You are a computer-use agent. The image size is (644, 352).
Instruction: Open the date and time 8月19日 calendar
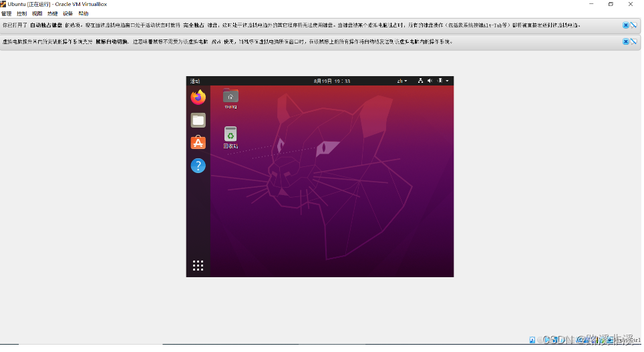pos(332,81)
